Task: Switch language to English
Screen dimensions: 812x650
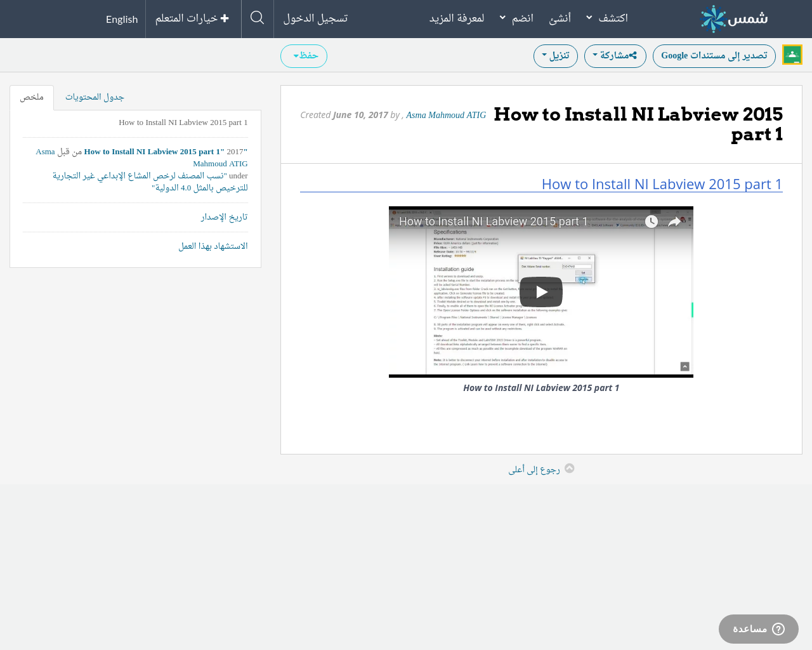Action: (122, 19)
